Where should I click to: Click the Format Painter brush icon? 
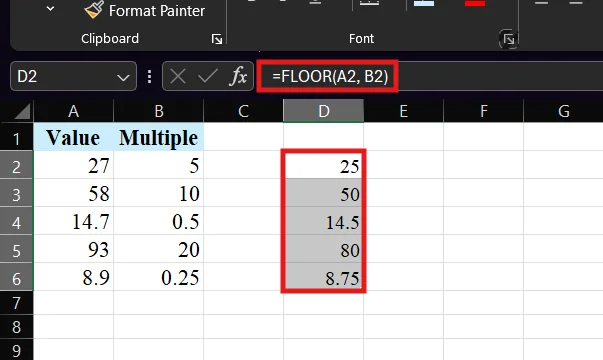[x=94, y=10]
